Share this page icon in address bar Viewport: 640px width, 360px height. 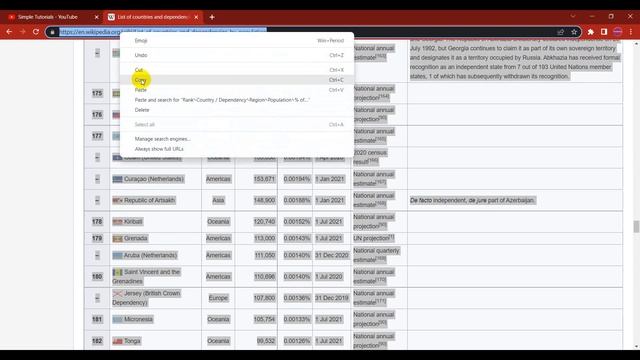(560, 32)
